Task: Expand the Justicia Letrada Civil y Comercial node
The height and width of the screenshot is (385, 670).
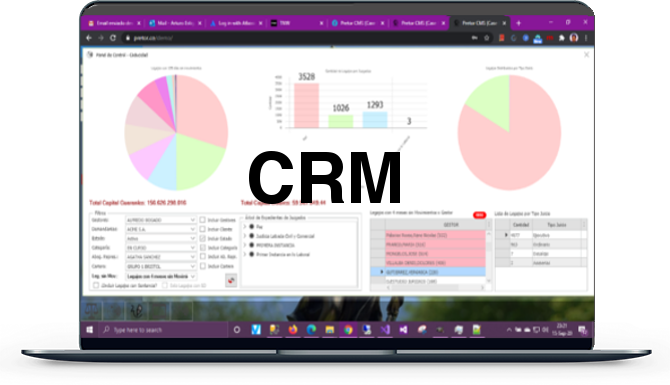Action: [245, 236]
